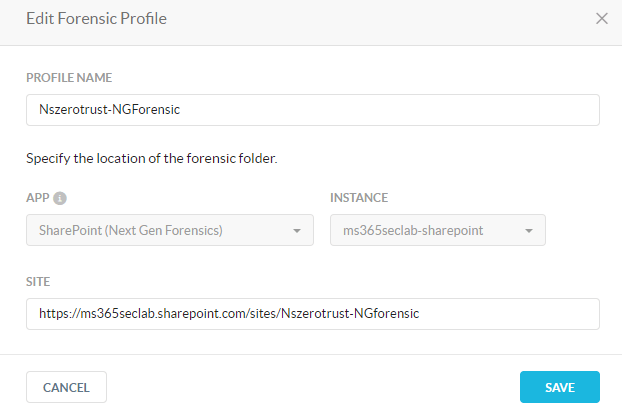Click the INSTANCE field label
This screenshot has height=414, width=622.
click(x=359, y=197)
